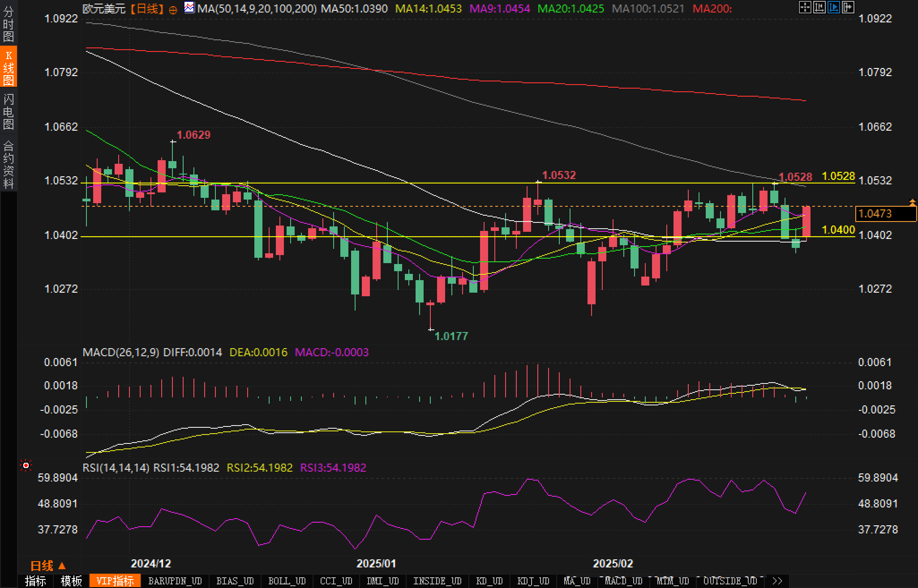
Task: Switch to 闪电图 sidebar view
Action: 9,111
